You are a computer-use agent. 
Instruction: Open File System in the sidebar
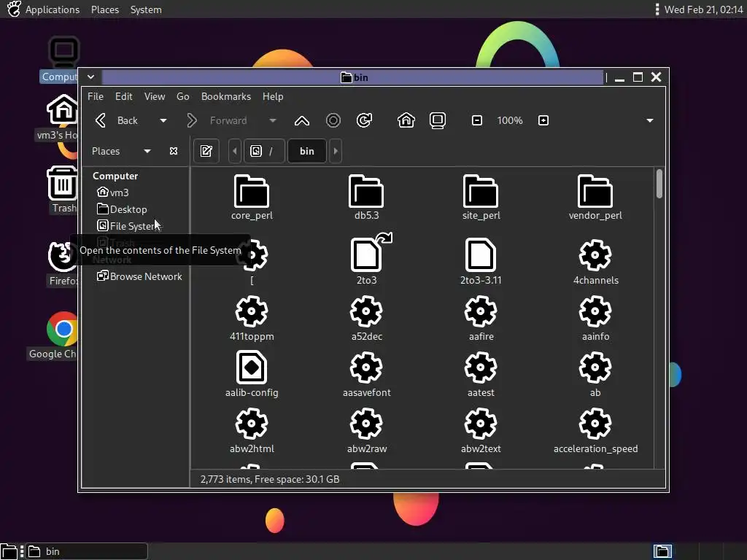tap(128, 226)
